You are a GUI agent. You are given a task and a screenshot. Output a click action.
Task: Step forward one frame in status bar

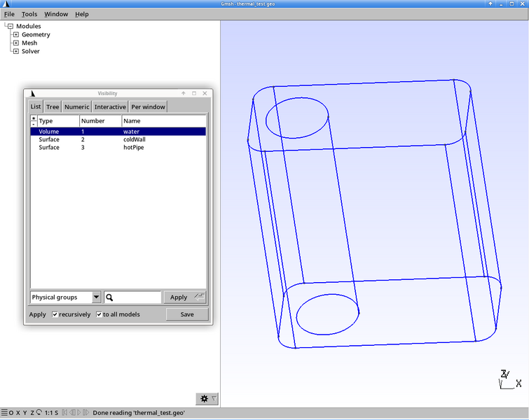[85, 412]
